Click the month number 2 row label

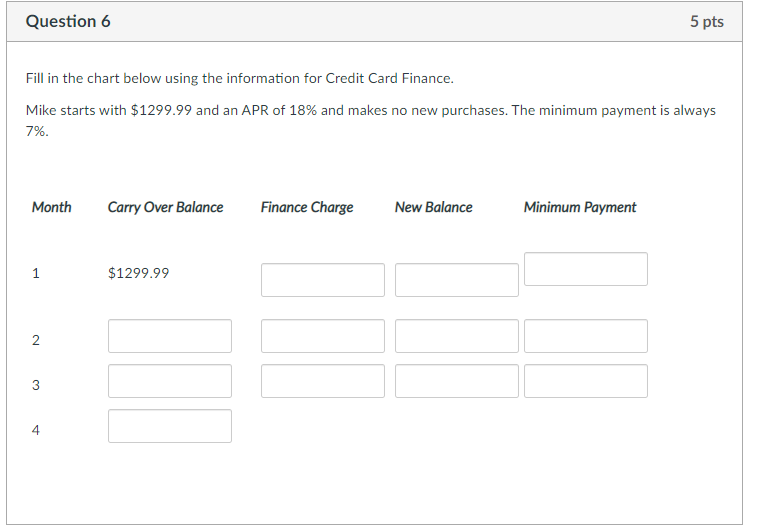(36, 340)
